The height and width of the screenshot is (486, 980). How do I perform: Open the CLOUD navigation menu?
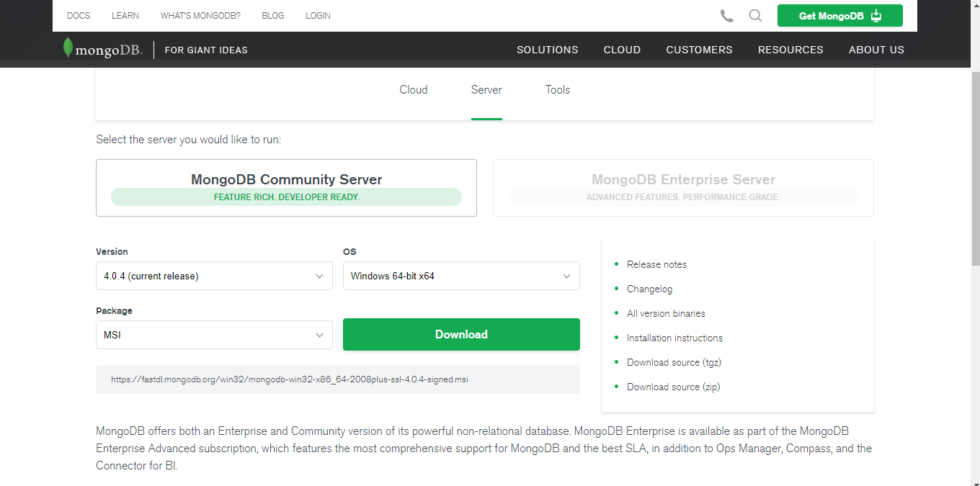pos(622,50)
